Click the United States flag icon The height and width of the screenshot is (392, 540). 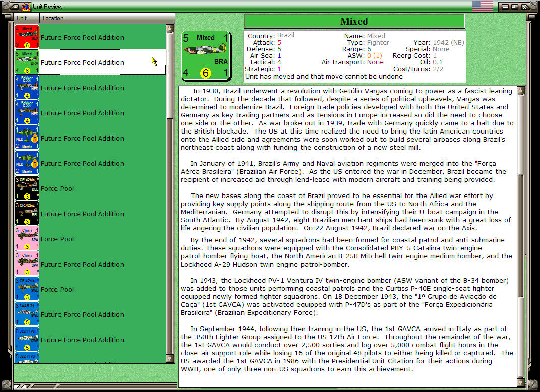(x=483, y=6)
